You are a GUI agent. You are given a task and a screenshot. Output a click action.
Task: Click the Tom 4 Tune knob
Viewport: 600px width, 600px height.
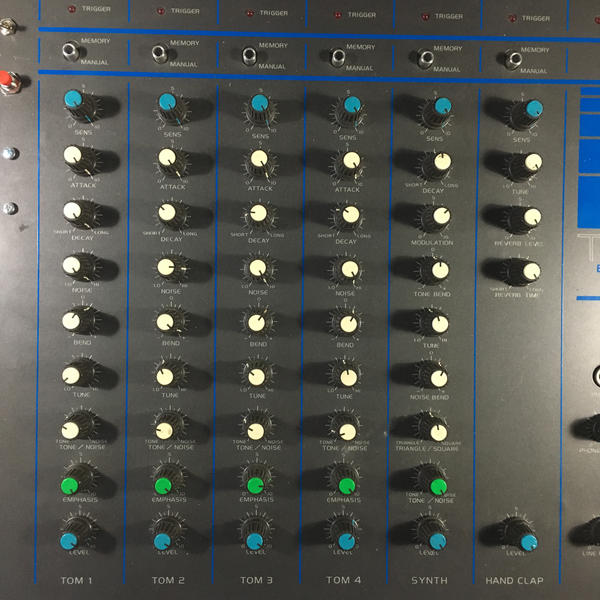[x=349, y=378]
